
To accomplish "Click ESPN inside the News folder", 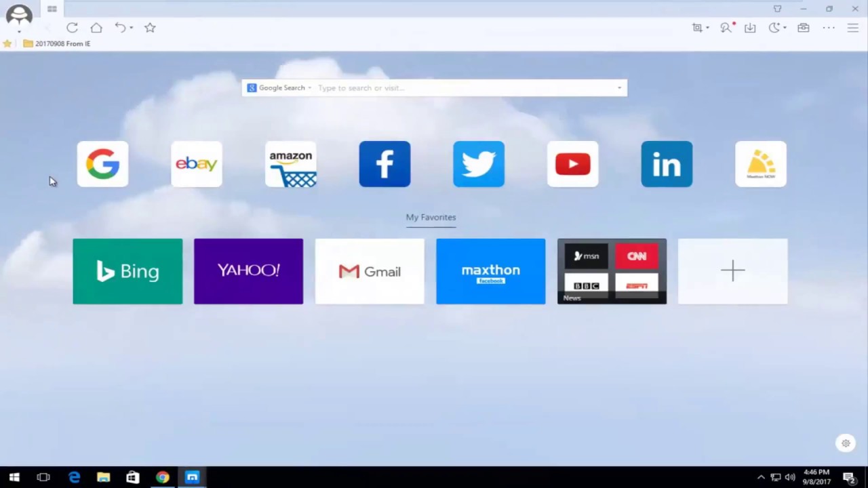I will click(x=637, y=285).
